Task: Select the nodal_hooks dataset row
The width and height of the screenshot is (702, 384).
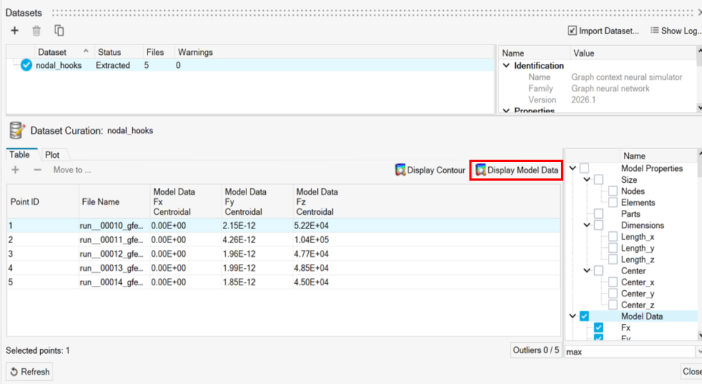Action: click(x=250, y=65)
